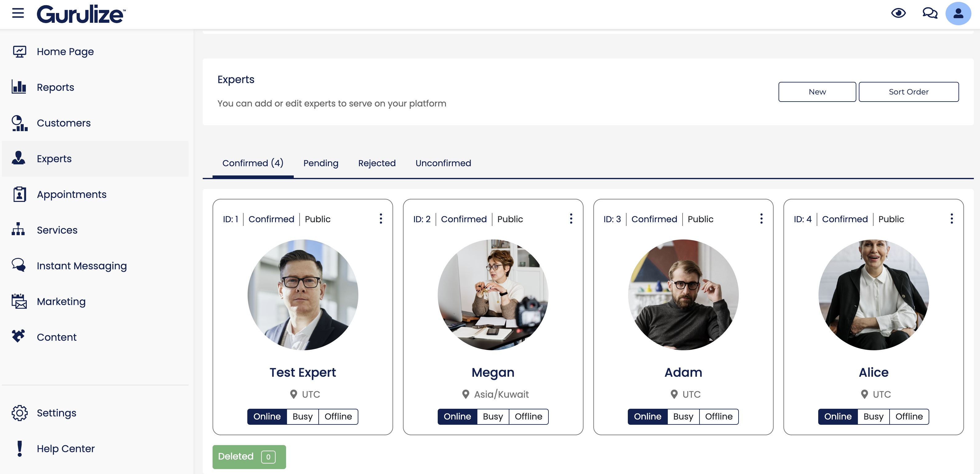Image resolution: width=980 pixels, height=474 pixels.
Task: Set Alice status to Online
Action: coord(838,416)
